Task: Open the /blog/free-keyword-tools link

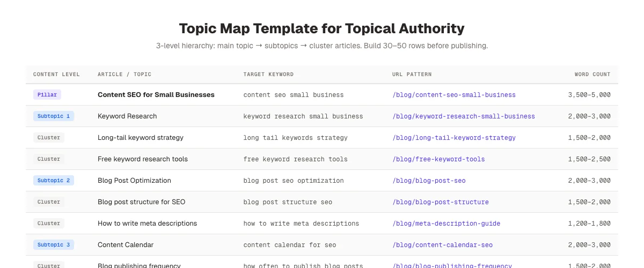Action: click(438, 159)
